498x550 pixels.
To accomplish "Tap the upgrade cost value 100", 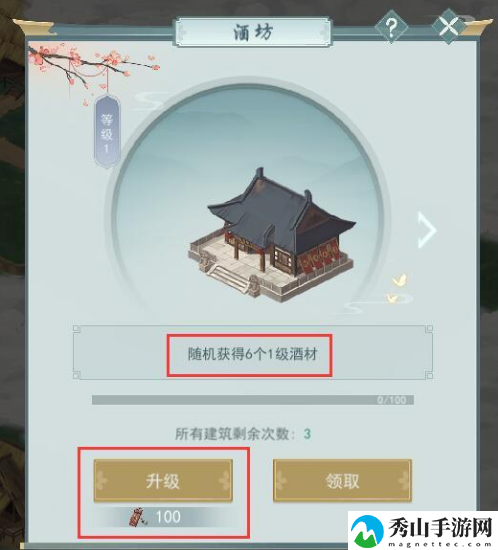I will (x=168, y=517).
